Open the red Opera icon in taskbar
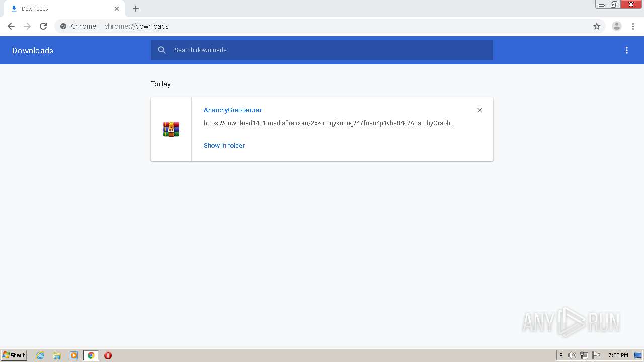The height and width of the screenshot is (362, 644). pyautogui.click(x=108, y=355)
